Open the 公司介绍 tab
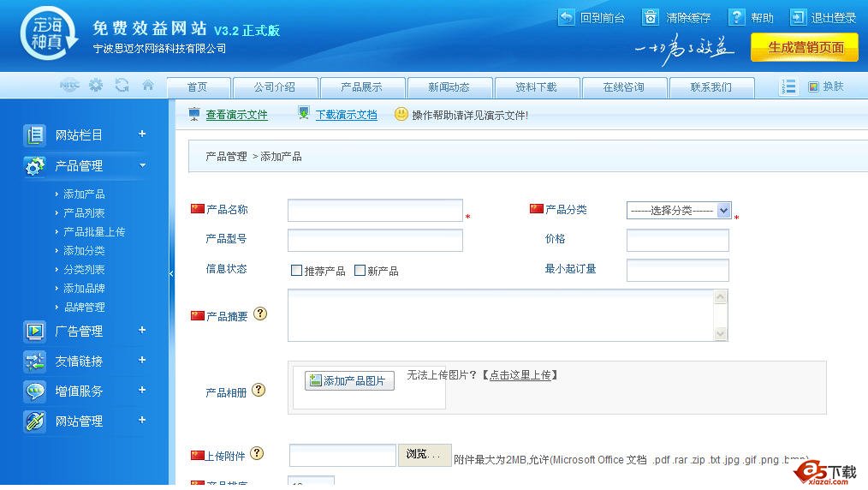Image resolution: width=868 pixels, height=490 pixels. tap(275, 87)
